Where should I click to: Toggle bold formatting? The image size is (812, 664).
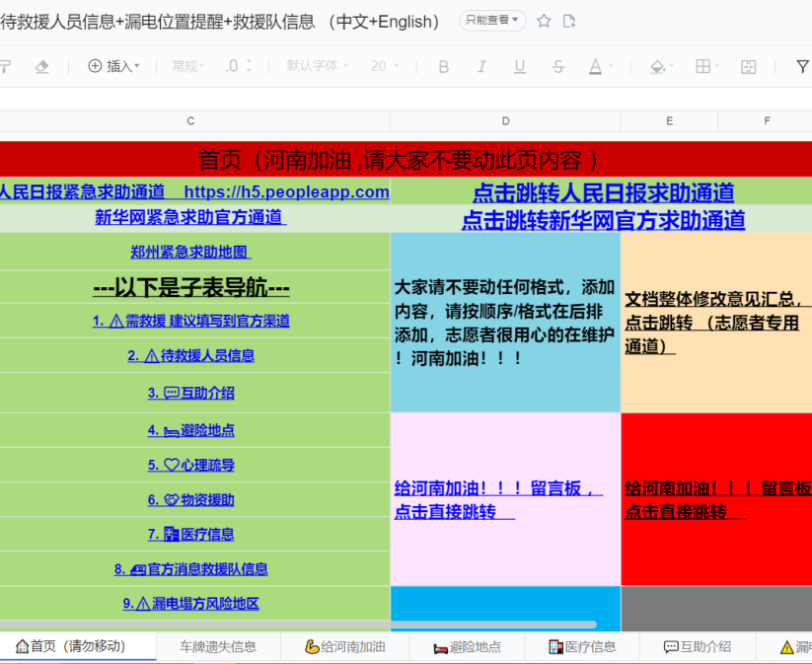443,66
